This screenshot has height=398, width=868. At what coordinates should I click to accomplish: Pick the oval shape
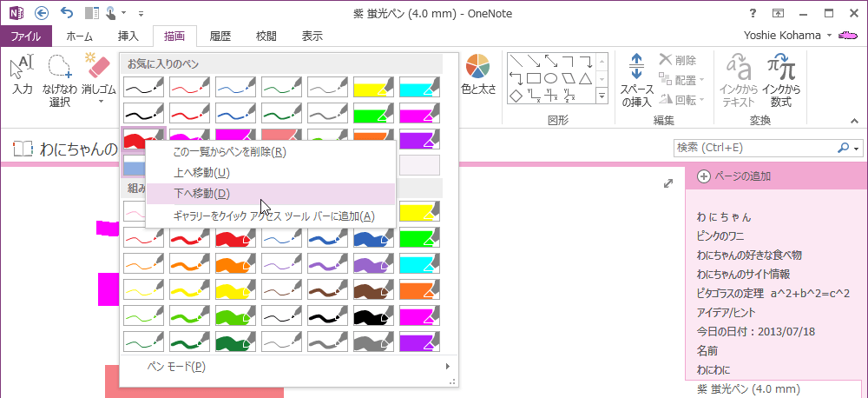[x=551, y=77]
